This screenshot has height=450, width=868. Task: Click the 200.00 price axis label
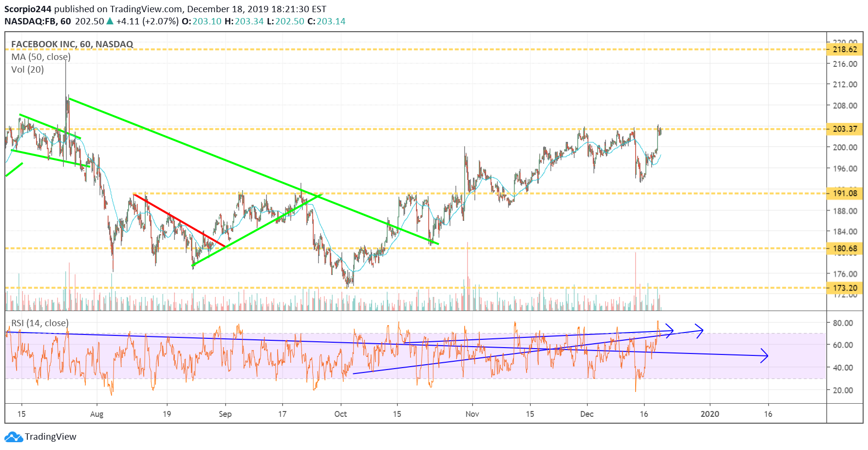pyautogui.click(x=845, y=147)
